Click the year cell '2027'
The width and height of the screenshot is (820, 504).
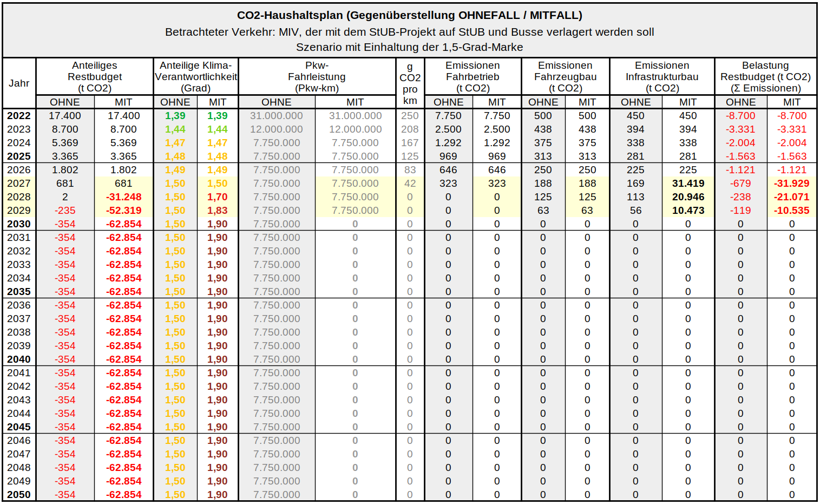click(19, 184)
